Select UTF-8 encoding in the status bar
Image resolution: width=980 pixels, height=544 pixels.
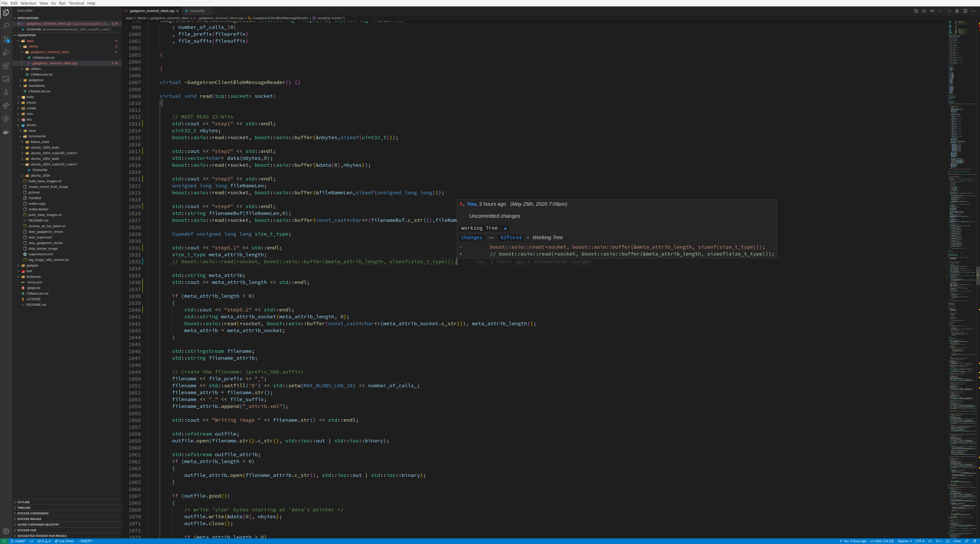920,541
